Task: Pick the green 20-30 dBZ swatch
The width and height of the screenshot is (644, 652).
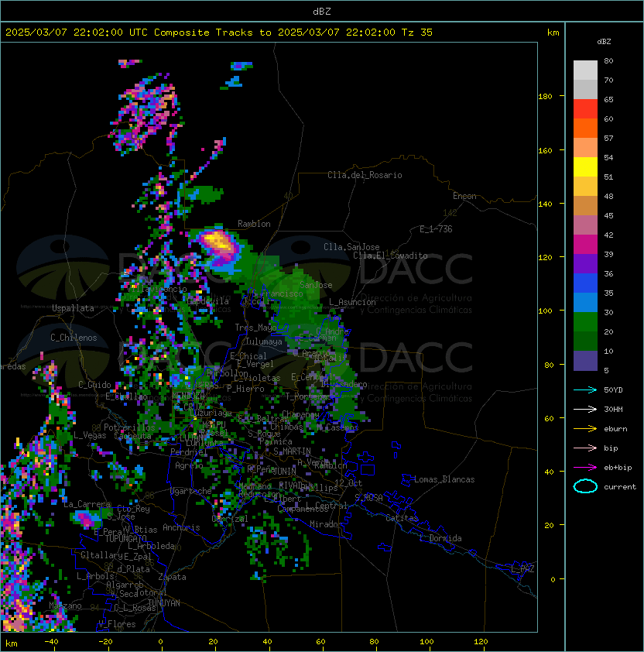Action: (585, 322)
